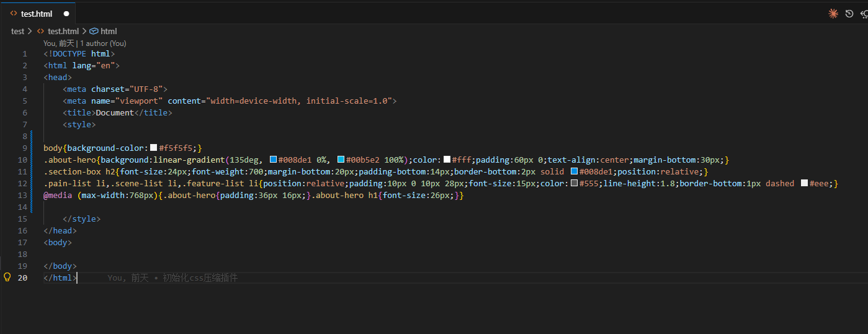Click the lightbulb code action icon
The image size is (868, 334).
point(7,278)
